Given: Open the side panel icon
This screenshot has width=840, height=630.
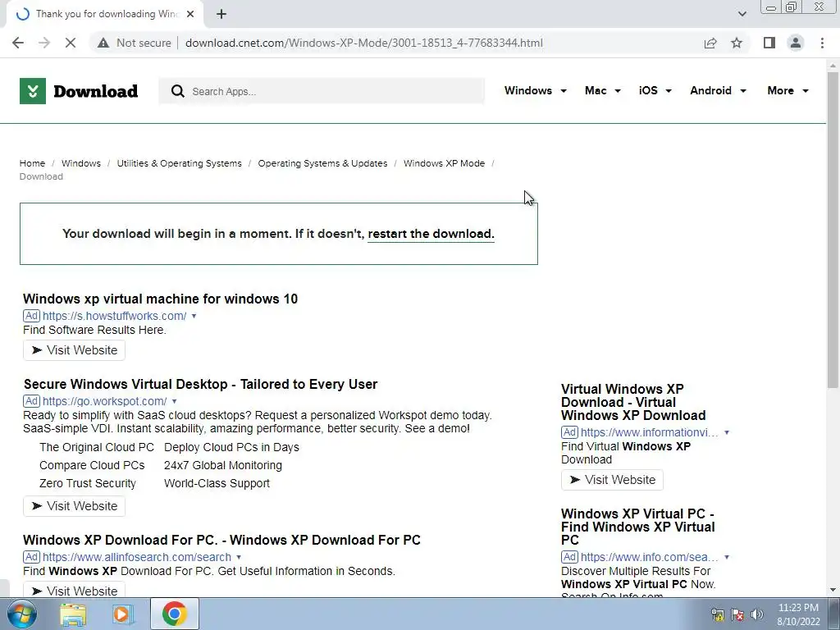Looking at the screenshot, I should click(x=769, y=43).
